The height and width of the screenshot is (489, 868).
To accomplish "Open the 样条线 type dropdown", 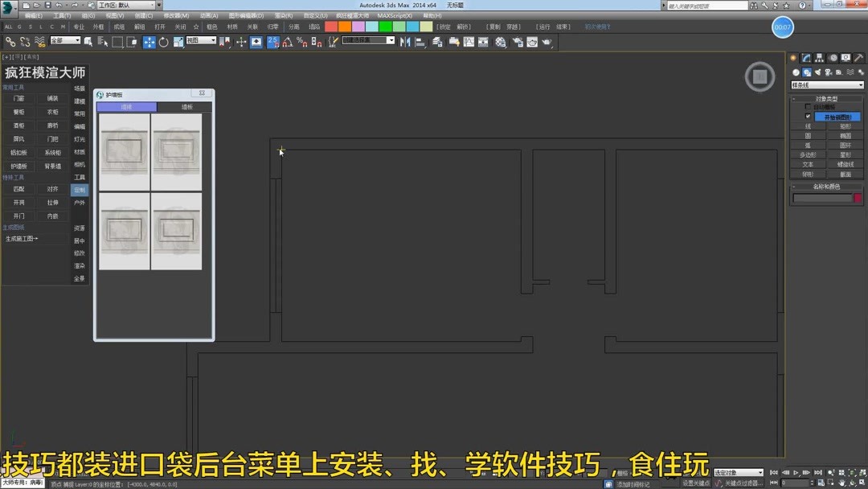I will (x=826, y=84).
